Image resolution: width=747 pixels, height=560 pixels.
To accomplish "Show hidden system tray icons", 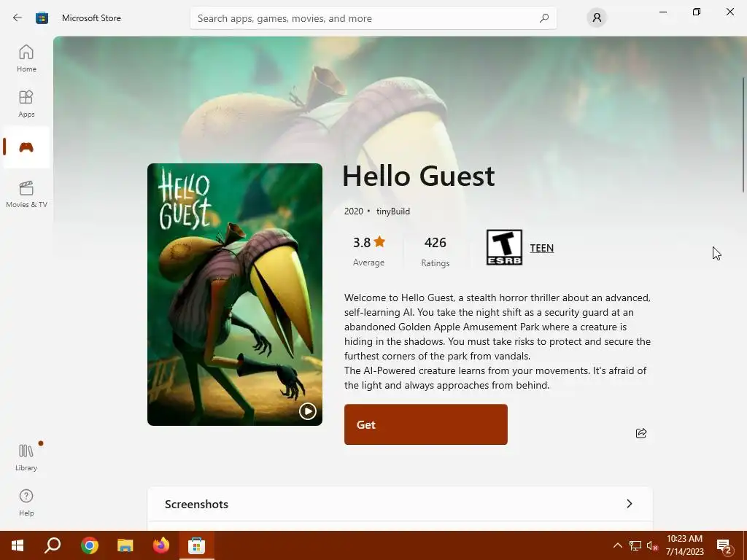I will [x=617, y=545].
